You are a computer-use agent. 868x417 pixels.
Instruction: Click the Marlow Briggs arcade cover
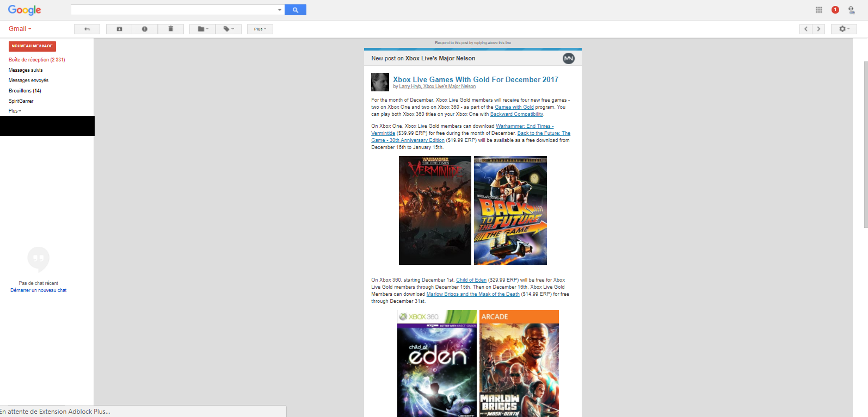click(x=519, y=363)
